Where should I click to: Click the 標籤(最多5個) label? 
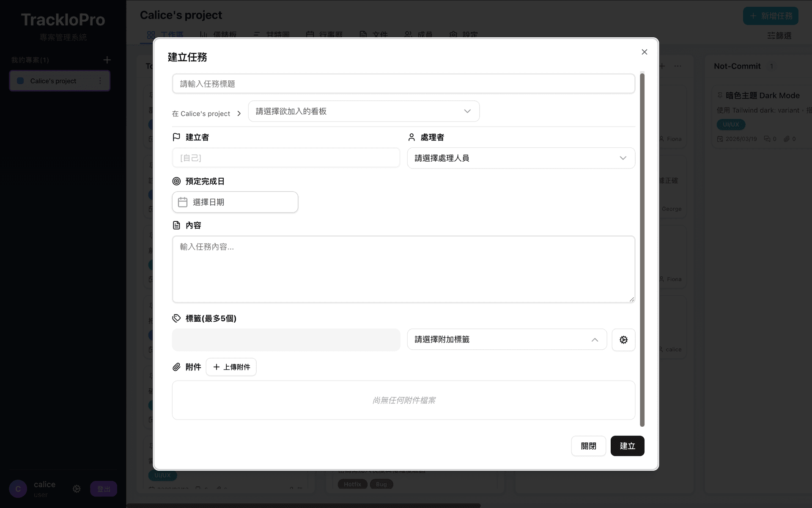click(x=211, y=318)
